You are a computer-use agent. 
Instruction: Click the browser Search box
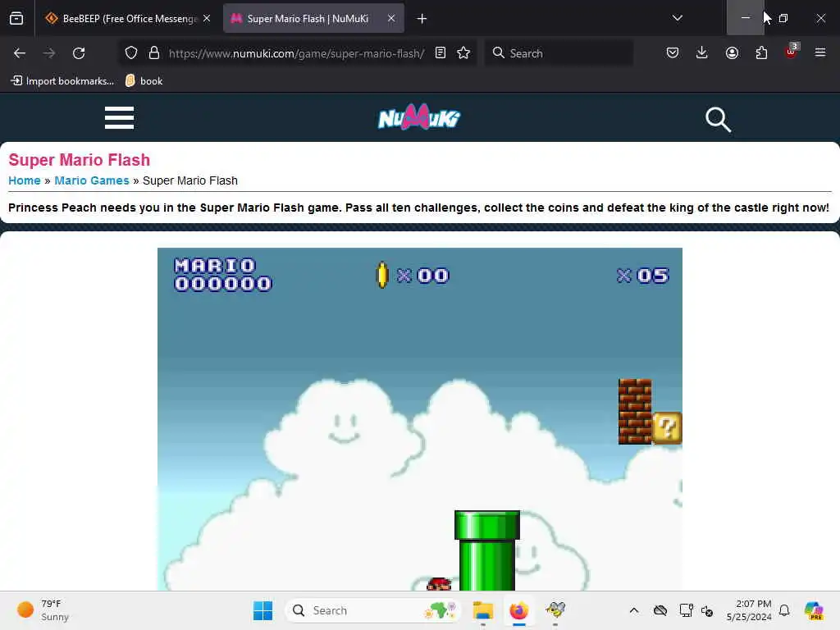[559, 53]
